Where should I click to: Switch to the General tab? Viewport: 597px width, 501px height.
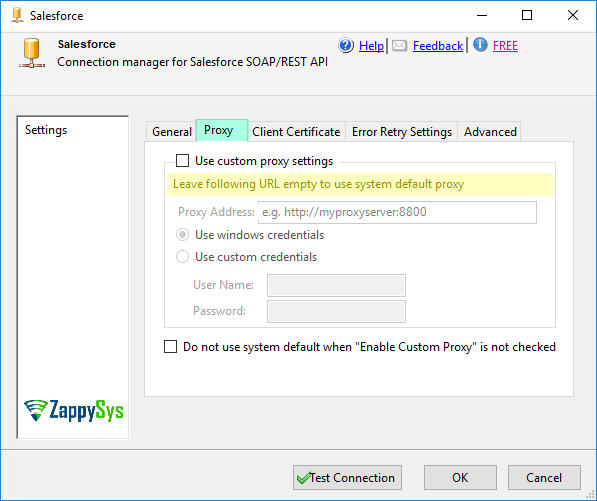[172, 132]
